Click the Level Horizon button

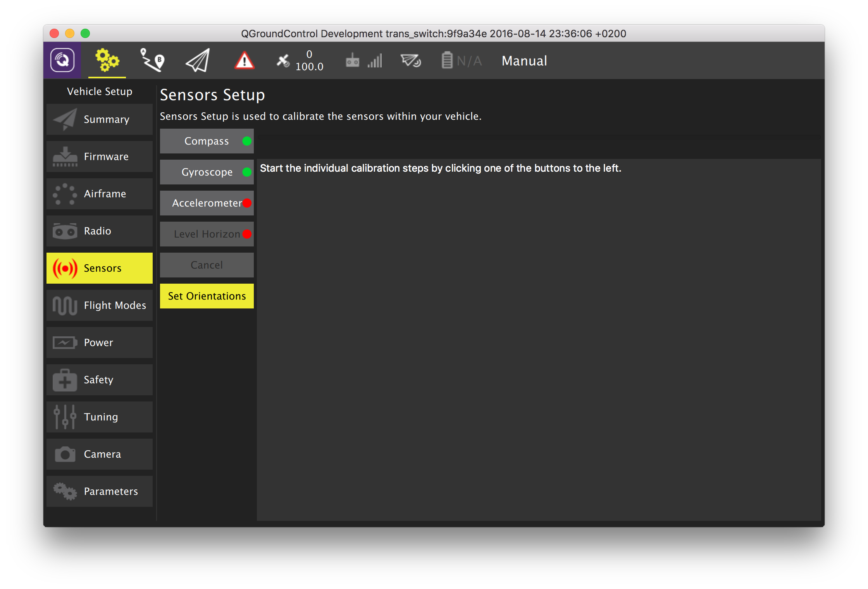[207, 234]
